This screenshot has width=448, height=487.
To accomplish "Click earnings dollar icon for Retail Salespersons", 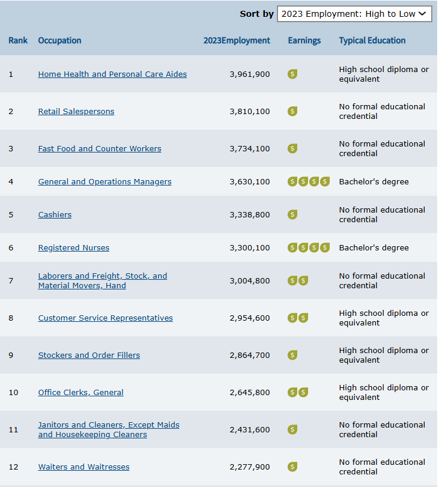I will click(x=292, y=111).
